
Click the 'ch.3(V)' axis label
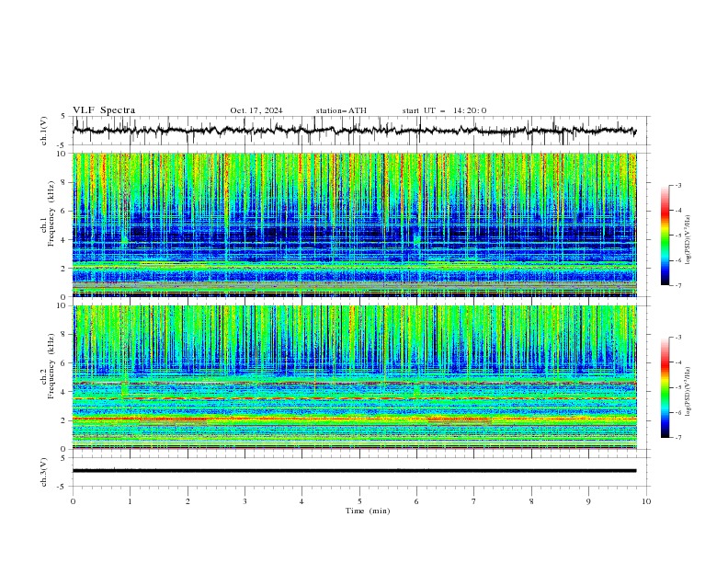click(x=43, y=472)
